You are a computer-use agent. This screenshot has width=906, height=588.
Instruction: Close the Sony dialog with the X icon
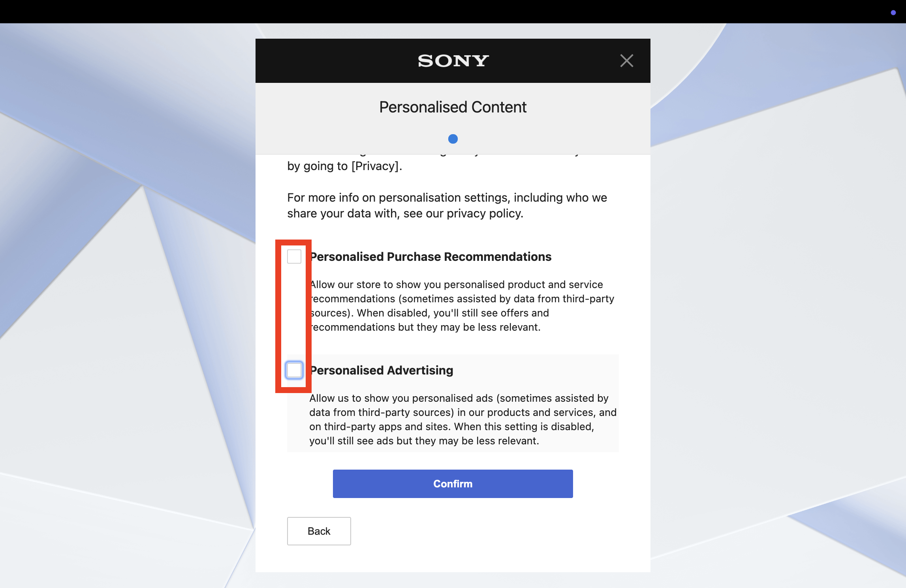tap(626, 61)
